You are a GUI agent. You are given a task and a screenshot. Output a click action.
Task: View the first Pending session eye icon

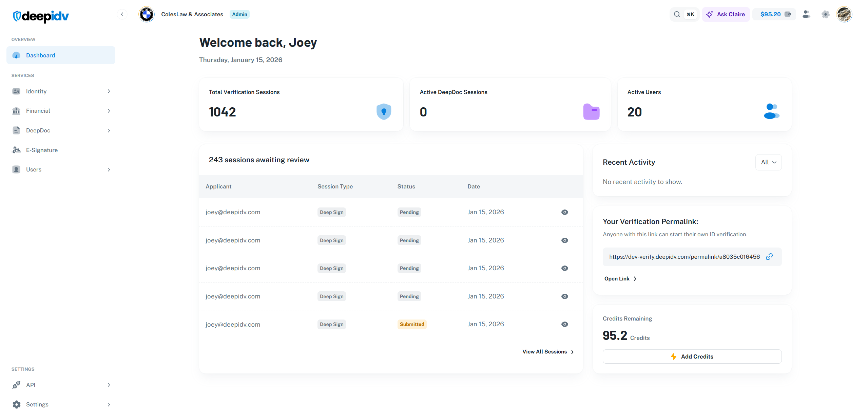tap(564, 212)
